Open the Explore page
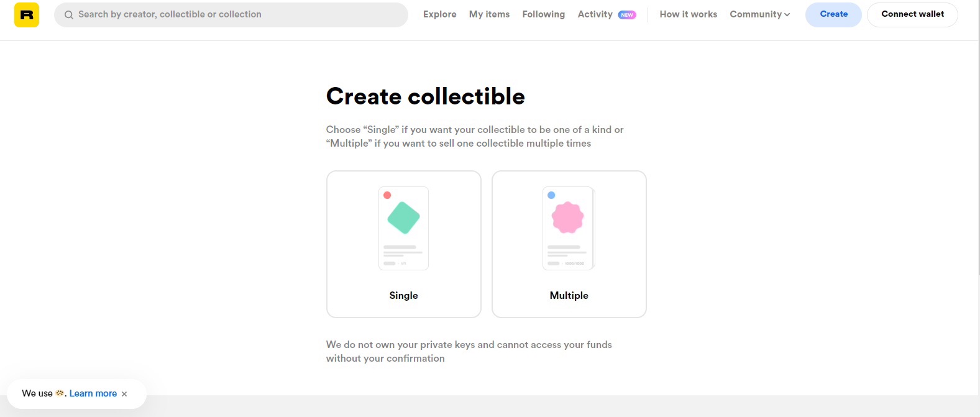 coord(439,14)
